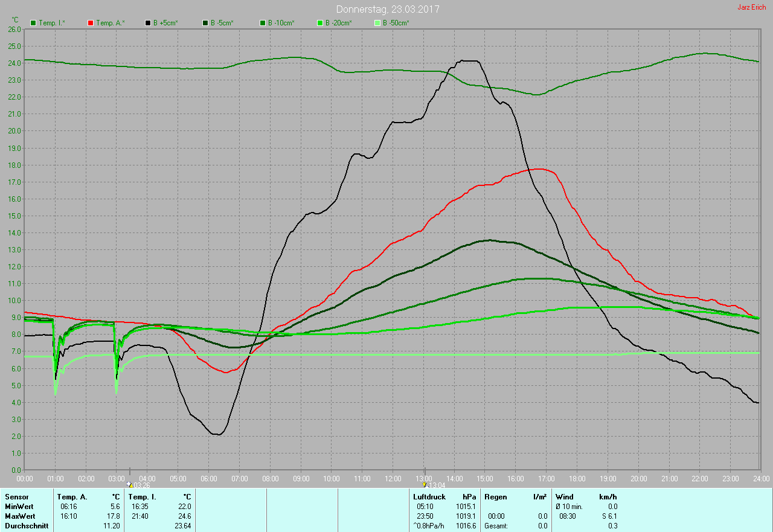Toggle the black B +5cm legend square
Viewport: 773px width, 532px height.
(x=148, y=23)
